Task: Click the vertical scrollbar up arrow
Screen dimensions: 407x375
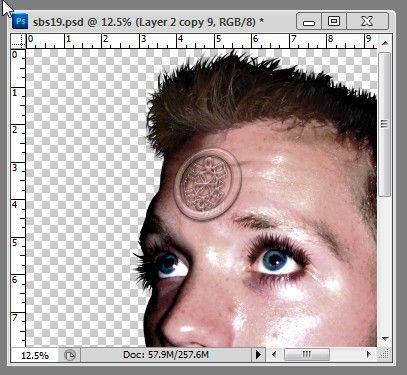Action: tap(385, 43)
